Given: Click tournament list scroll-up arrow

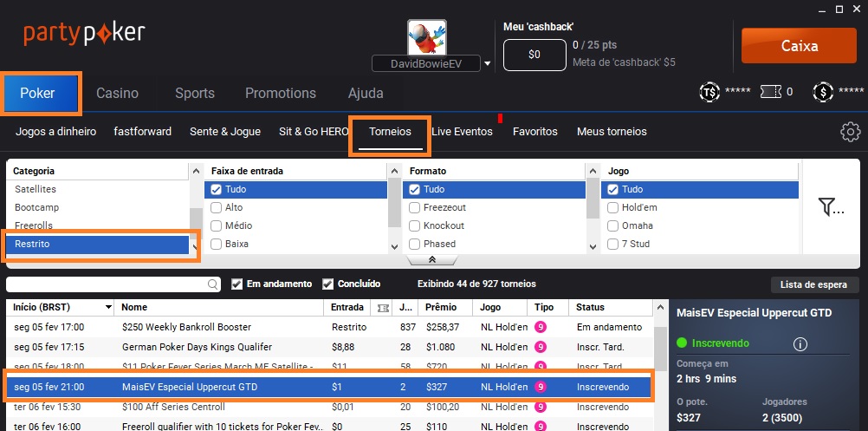Looking at the screenshot, I should (x=658, y=308).
